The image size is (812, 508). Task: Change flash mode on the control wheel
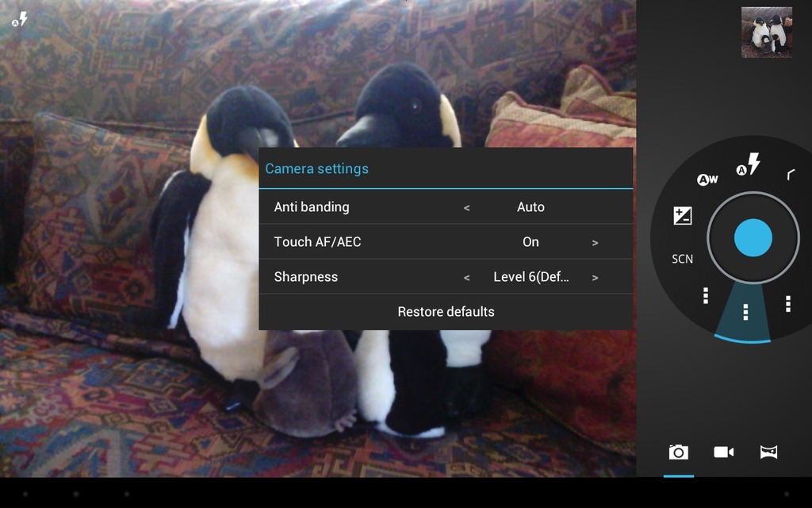tap(749, 164)
